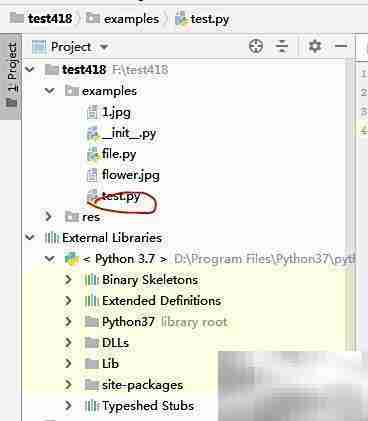Expand Typeshed Stubs
Viewport: 368px width, 421px height.
(68, 405)
